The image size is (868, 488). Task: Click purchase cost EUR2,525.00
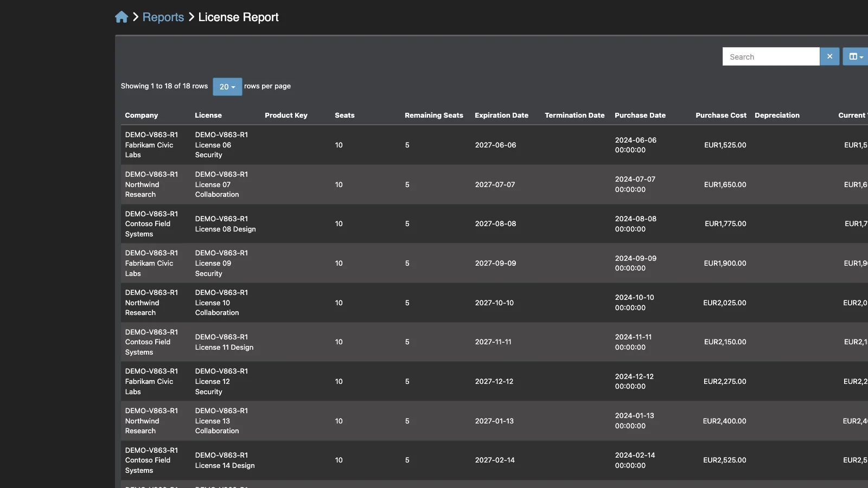725,460
